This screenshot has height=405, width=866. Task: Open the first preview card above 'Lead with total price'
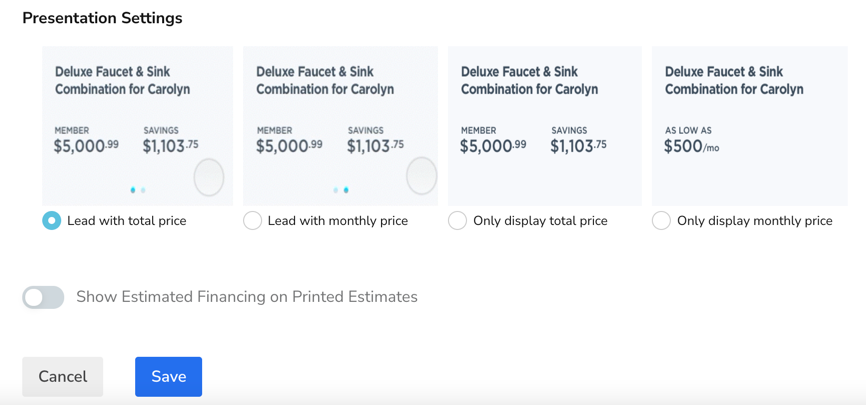[x=137, y=110]
